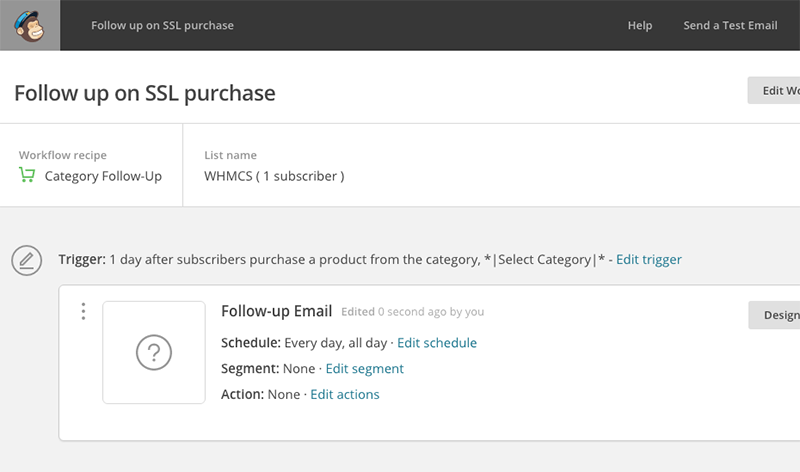Open the Edit schedule link
Screen dimensions: 800x472
437,343
